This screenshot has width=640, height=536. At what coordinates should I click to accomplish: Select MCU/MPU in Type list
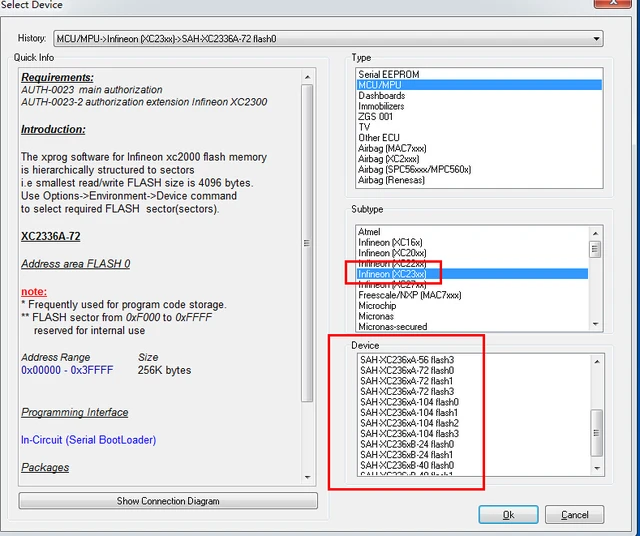click(x=479, y=85)
